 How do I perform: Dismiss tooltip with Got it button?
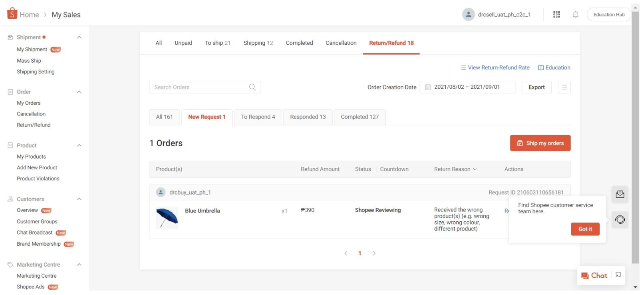tap(585, 229)
